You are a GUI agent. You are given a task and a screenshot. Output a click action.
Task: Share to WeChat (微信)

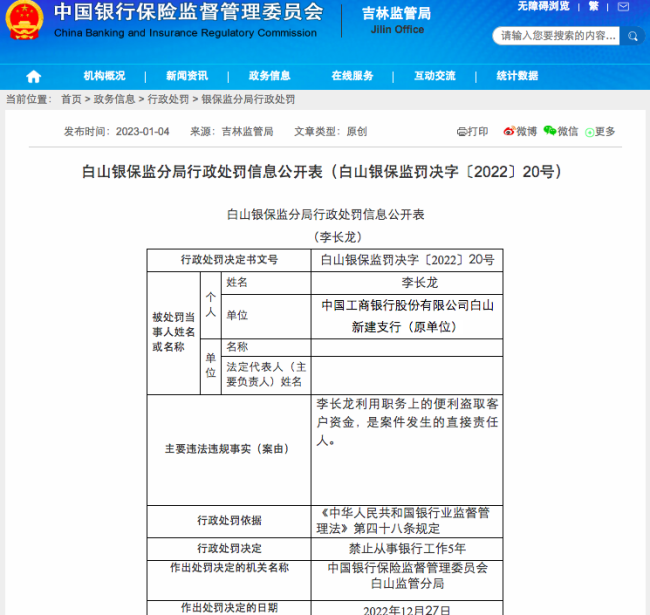point(560,131)
